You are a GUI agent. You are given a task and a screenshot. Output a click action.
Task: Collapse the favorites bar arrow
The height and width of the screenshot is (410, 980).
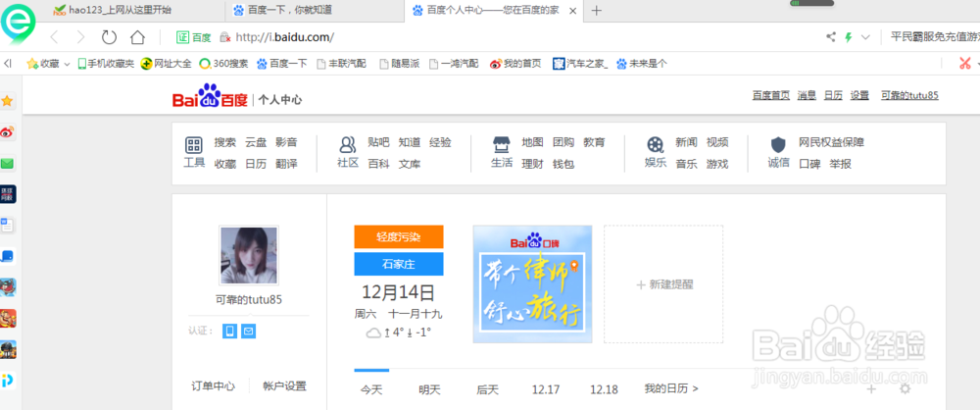(8, 63)
